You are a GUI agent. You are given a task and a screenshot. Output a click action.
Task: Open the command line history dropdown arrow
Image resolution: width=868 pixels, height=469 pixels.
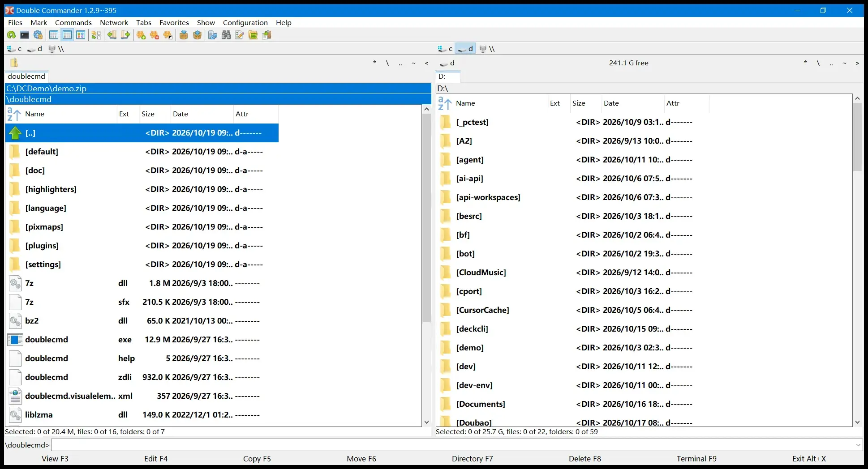click(x=858, y=445)
